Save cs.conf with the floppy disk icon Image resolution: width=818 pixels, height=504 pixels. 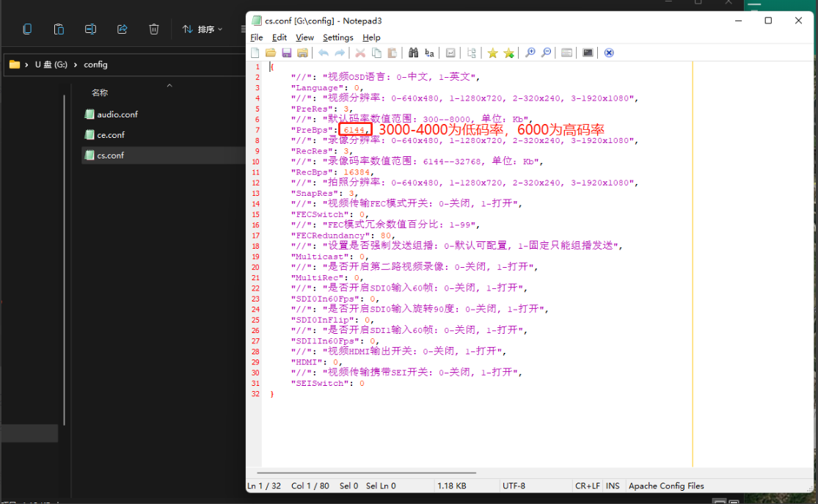click(x=286, y=53)
